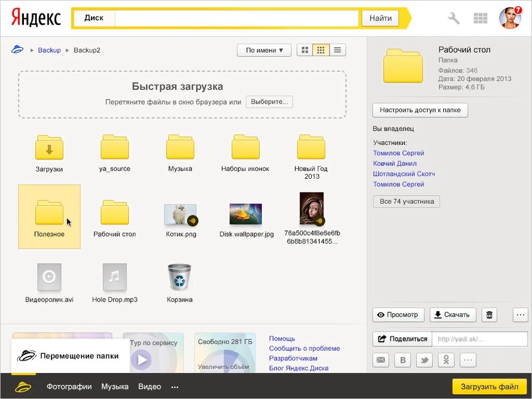532x399 pixels.
Task: Open the 76a500c4f8e6e6fb image thumbnail
Action: (311, 209)
